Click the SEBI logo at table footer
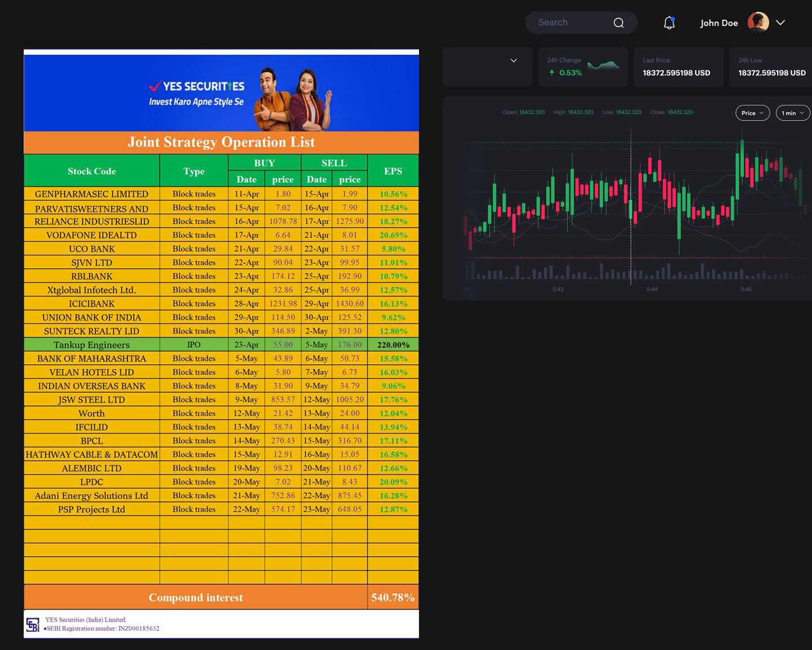 coord(33,625)
